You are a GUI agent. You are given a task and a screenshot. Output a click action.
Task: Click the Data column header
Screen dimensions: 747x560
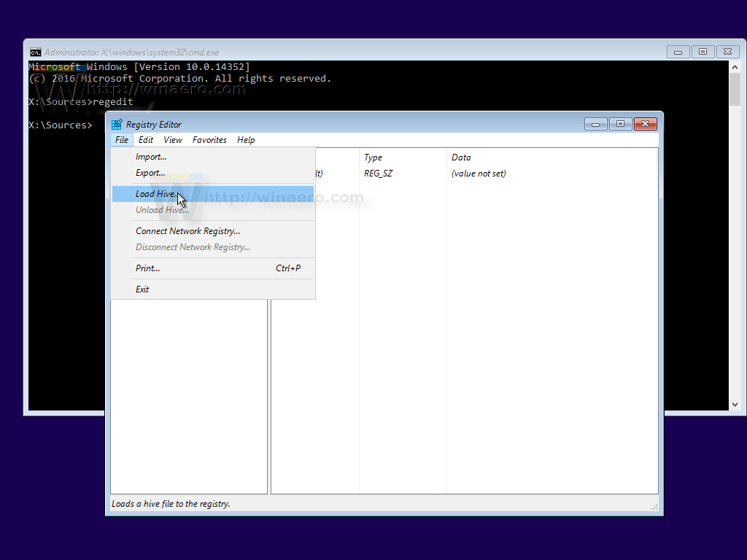461,157
